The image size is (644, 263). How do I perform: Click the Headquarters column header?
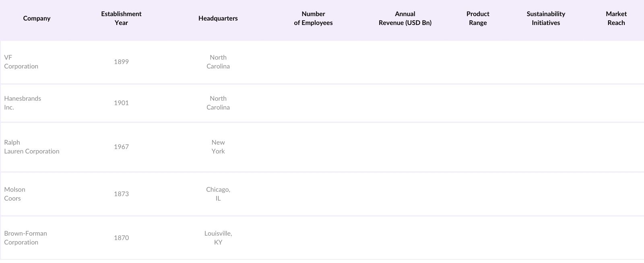coord(218,19)
